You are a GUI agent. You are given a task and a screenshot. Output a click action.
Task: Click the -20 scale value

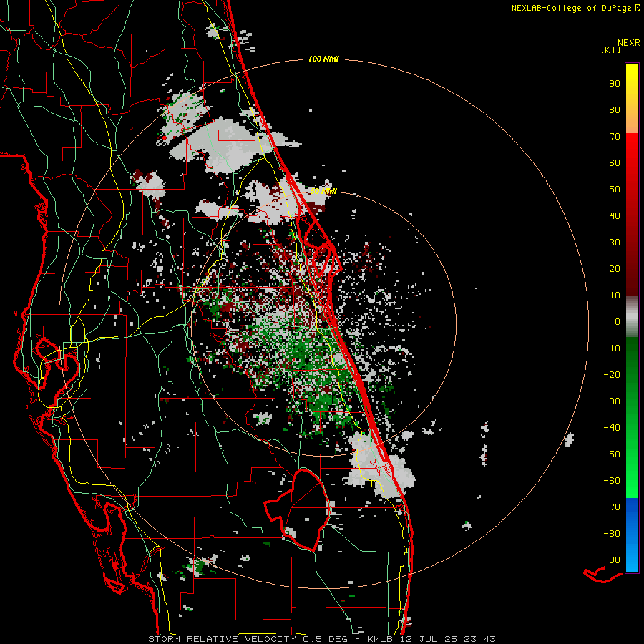(x=612, y=375)
